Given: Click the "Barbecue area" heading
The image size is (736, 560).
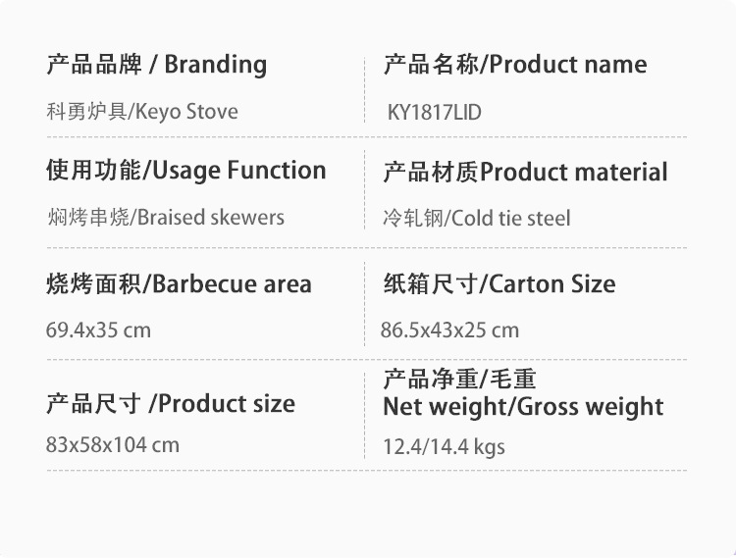Looking at the screenshot, I should click(x=233, y=284).
